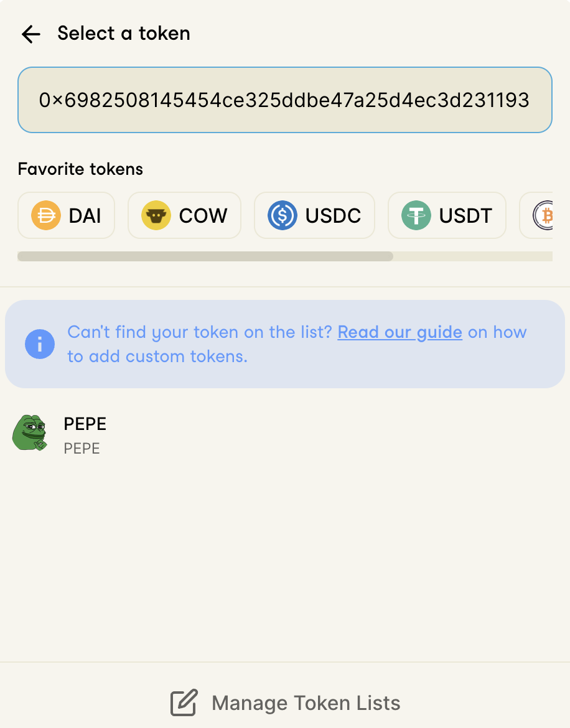Click the "Select a token" heading
The image size is (570, 728).
(x=124, y=34)
